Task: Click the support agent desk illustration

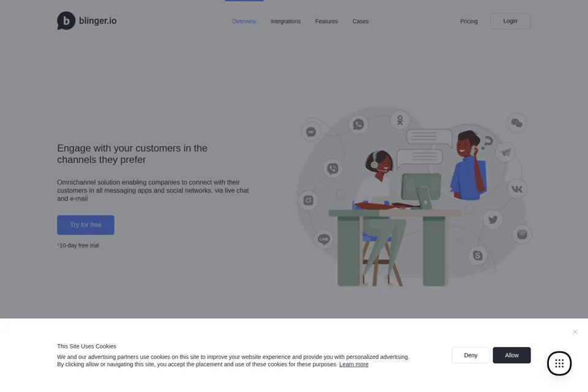Action: coord(394,217)
